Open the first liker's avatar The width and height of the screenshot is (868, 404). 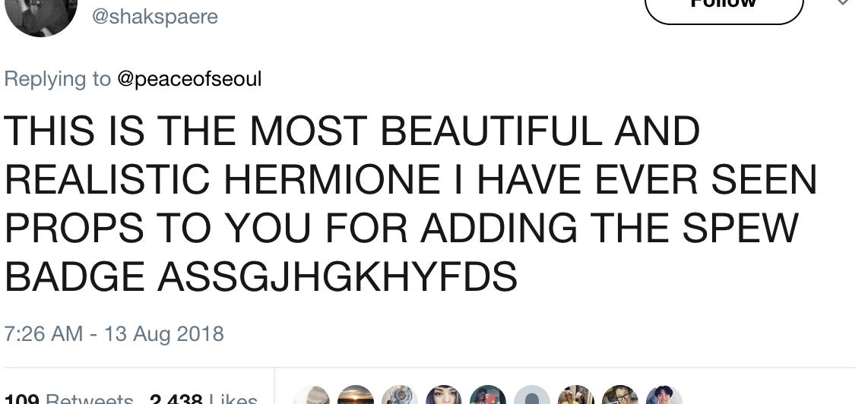click(x=312, y=396)
